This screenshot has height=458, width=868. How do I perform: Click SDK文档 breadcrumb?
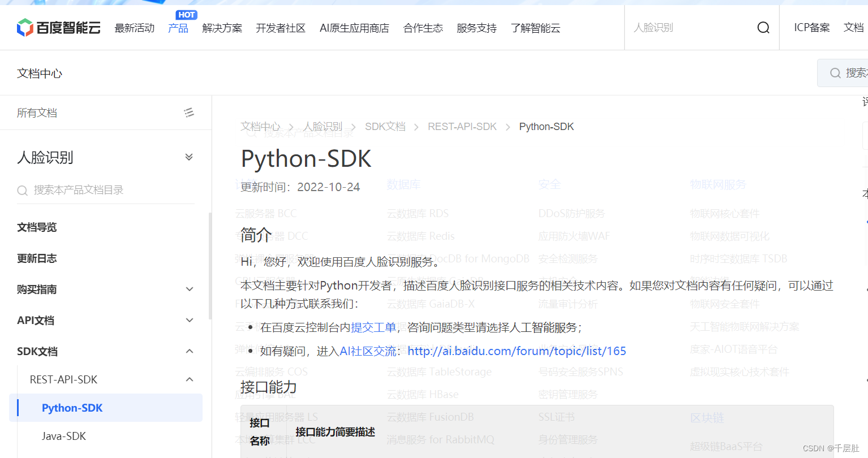coord(385,127)
